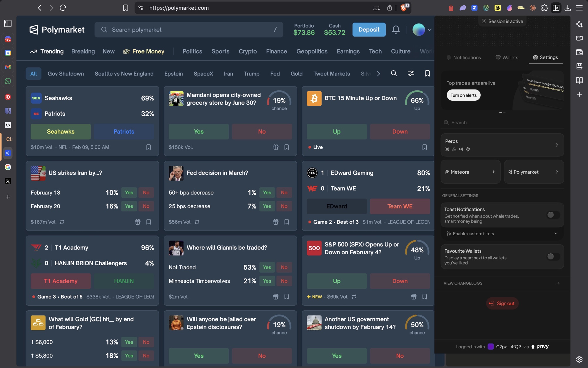This screenshot has width=588, height=368.
Task: Open browser downloads icon
Action: [568, 8]
